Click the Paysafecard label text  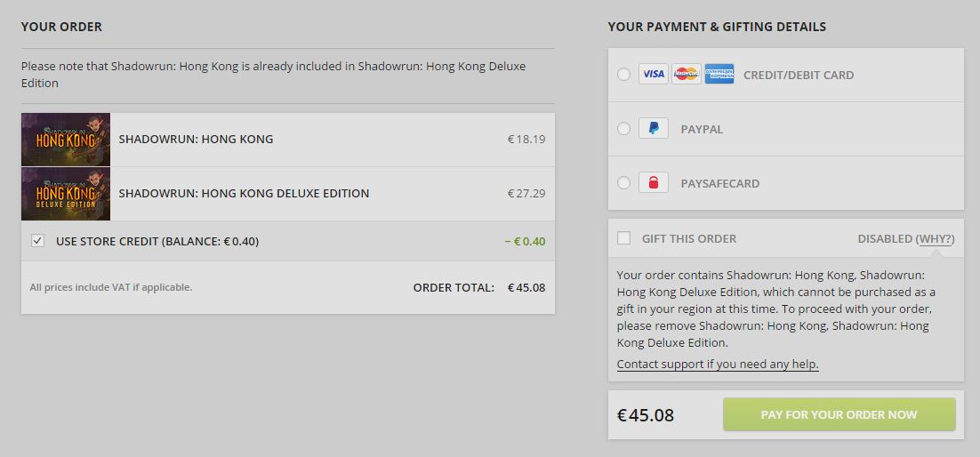tap(720, 184)
